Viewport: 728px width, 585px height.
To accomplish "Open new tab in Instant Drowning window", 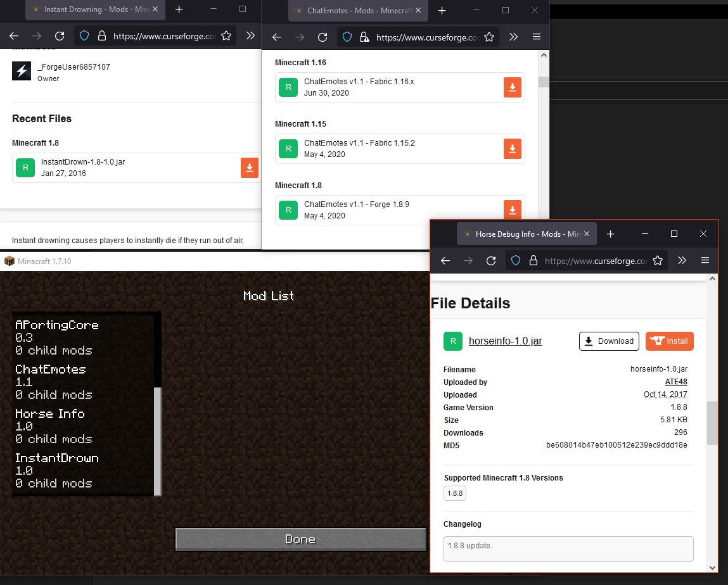I will tap(179, 9).
